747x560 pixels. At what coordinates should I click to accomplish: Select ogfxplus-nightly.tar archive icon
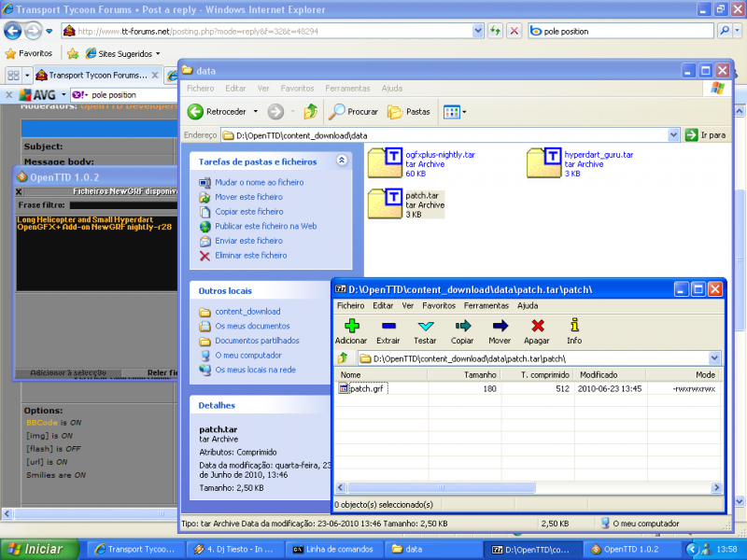click(x=385, y=163)
